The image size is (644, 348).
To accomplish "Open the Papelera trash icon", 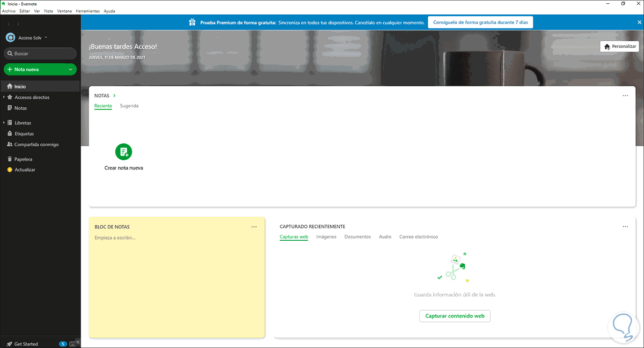I will [10, 159].
